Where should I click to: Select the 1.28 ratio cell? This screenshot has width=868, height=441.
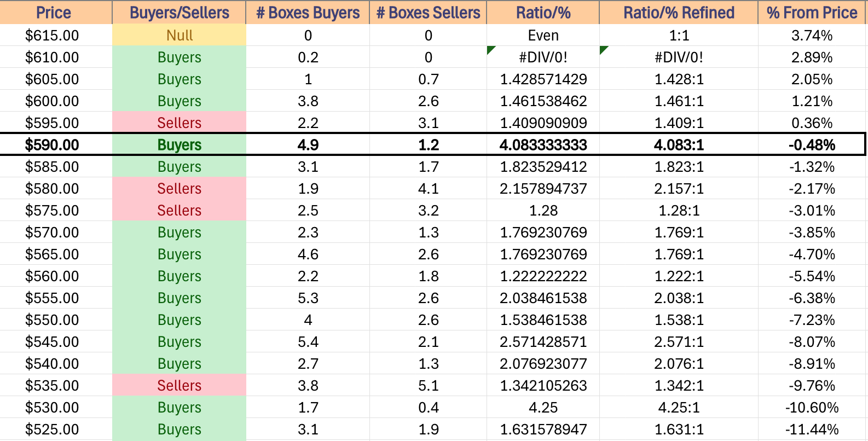click(543, 210)
